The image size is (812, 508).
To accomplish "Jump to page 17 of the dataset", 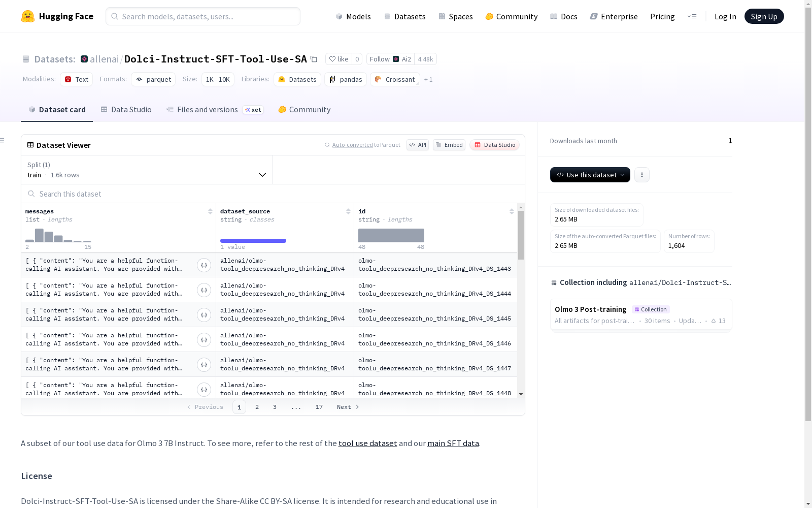I will pyautogui.click(x=319, y=407).
